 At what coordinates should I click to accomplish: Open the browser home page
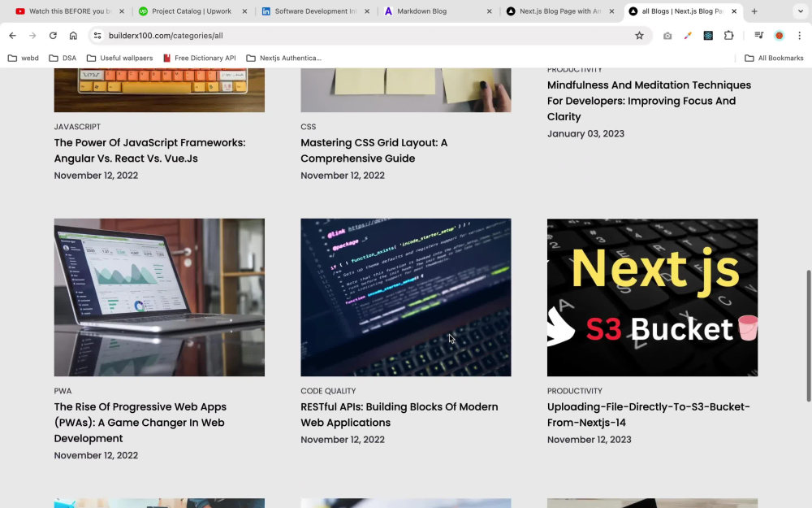tap(73, 35)
